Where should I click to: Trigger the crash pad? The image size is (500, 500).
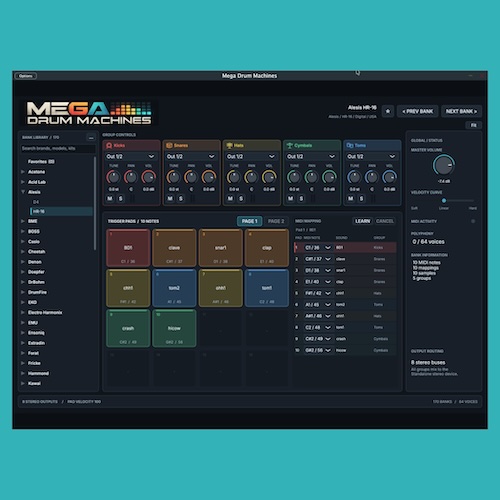128,329
